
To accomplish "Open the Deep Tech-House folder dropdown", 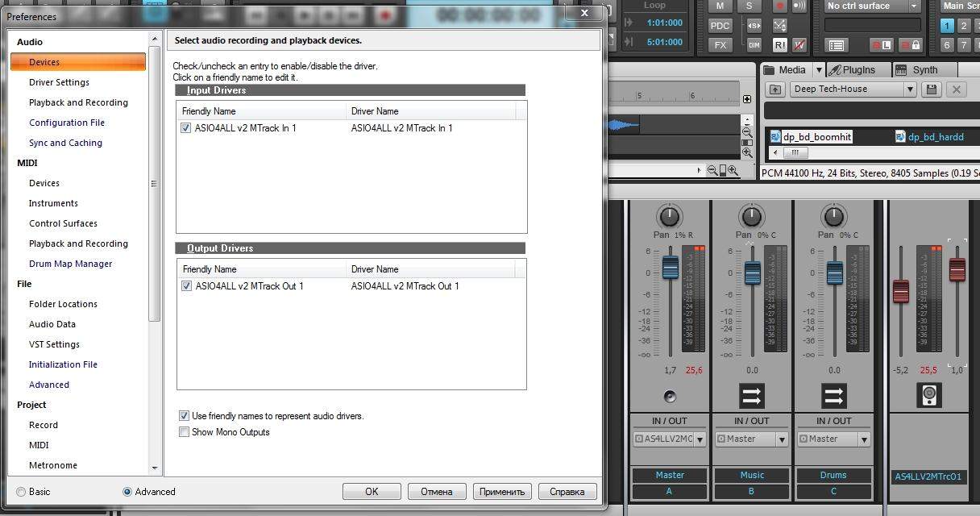I will [x=910, y=89].
